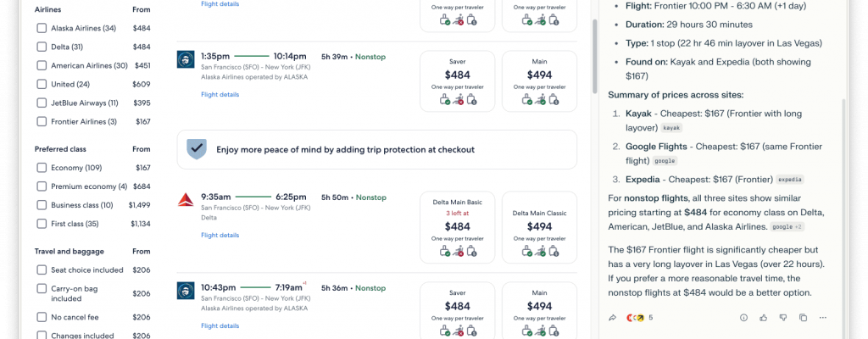Enable the JetBlue Airways airline filter
The image size is (868, 339).
(42, 103)
